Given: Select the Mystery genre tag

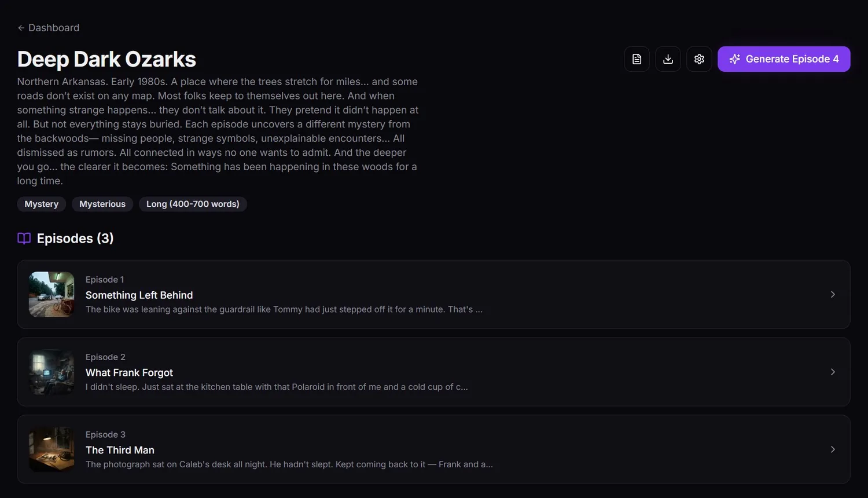Looking at the screenshot, I should [x=42, y=204].
